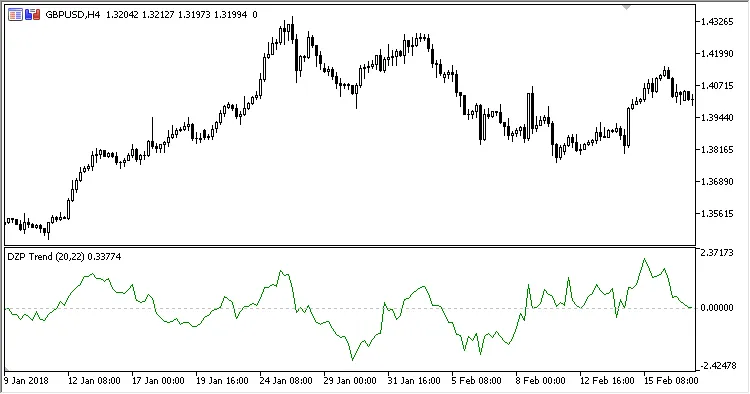Click the 29 Jan 00:00 time label
The height and width of the screenshot is (394, 750).
350,381
